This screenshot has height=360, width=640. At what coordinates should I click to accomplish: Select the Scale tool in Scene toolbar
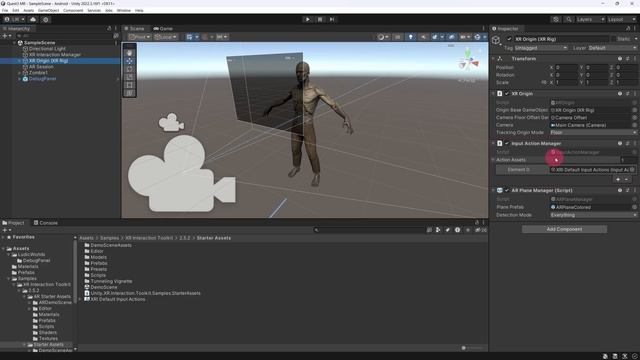click(129, 77)
